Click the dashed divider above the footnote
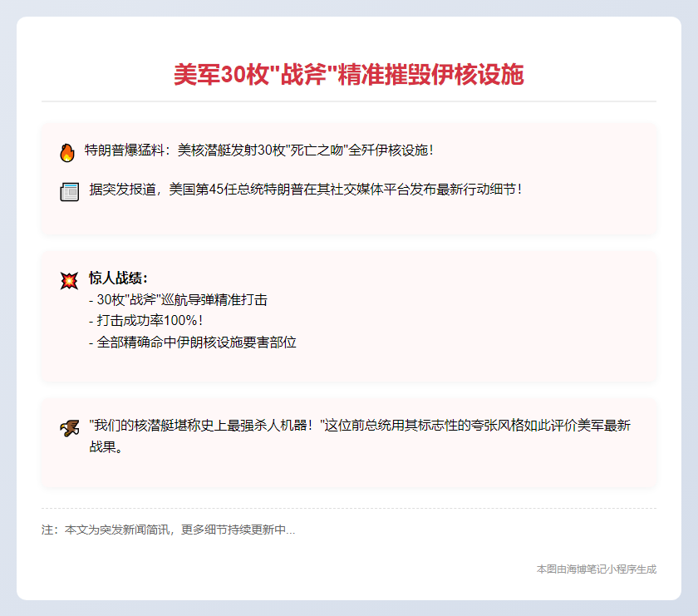 coord(348,508)
